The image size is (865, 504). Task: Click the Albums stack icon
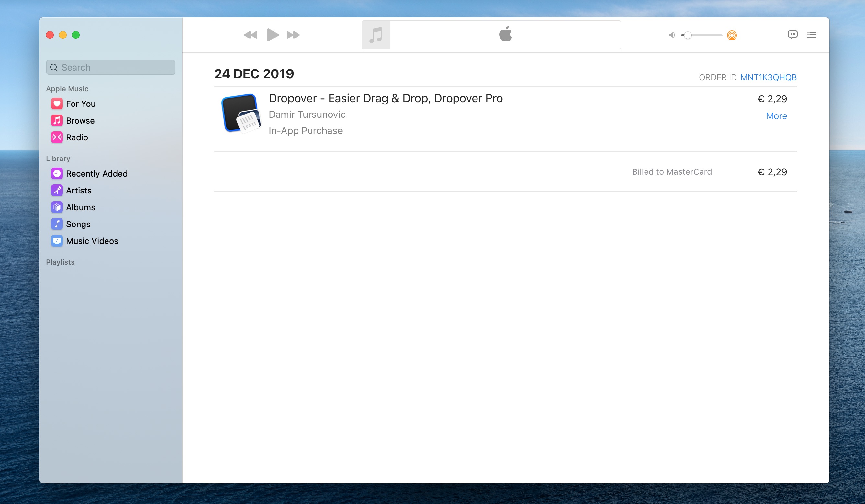coord(57,207)
